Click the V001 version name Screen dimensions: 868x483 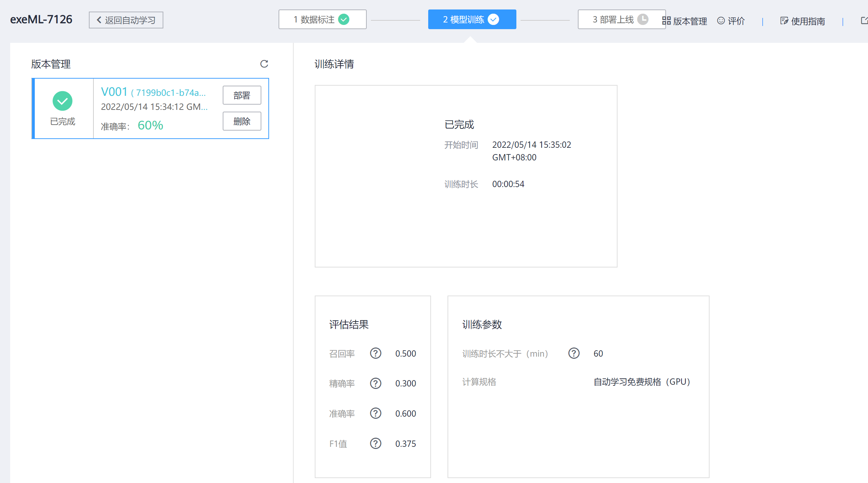(x=114, y=92)
